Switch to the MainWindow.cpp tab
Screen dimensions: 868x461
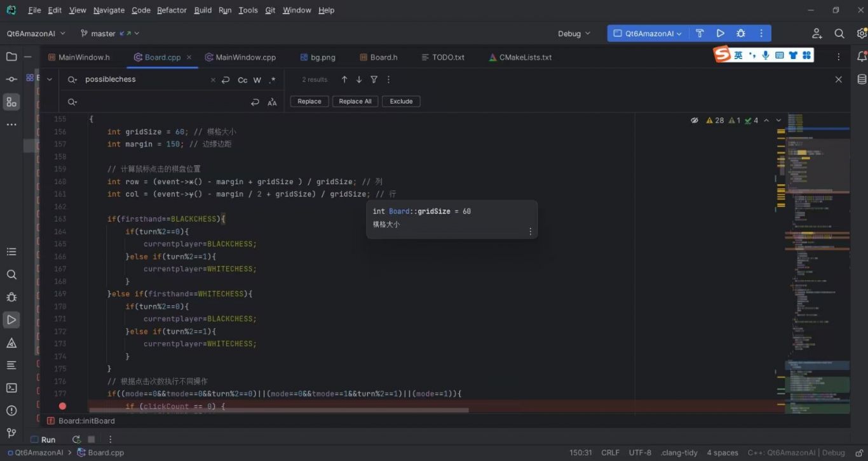pyautogui.click(x=240, y=57)
